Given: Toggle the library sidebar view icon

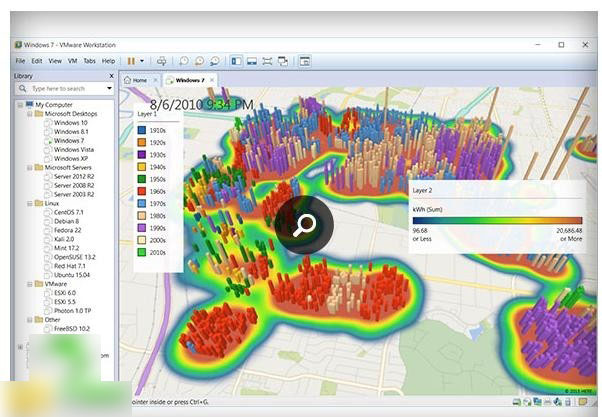Looking at the screenshot, I should point(237,61).
